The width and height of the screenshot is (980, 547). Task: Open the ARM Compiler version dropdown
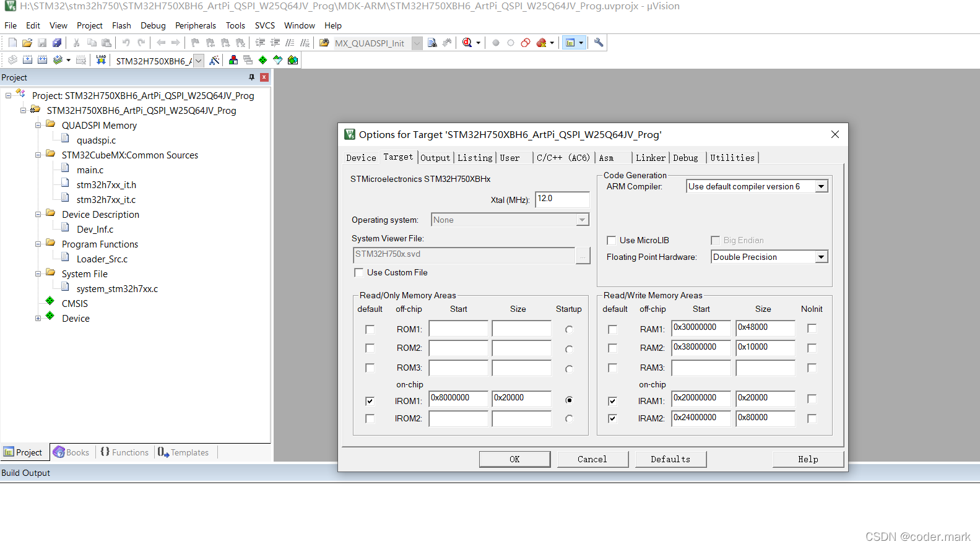point(822,186)
